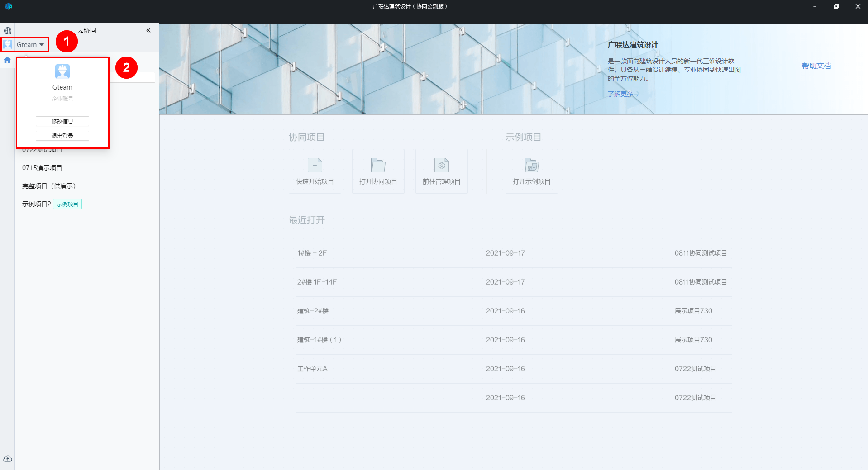
Task: Open the Gteam account dropdown
Action: (24, 44)
